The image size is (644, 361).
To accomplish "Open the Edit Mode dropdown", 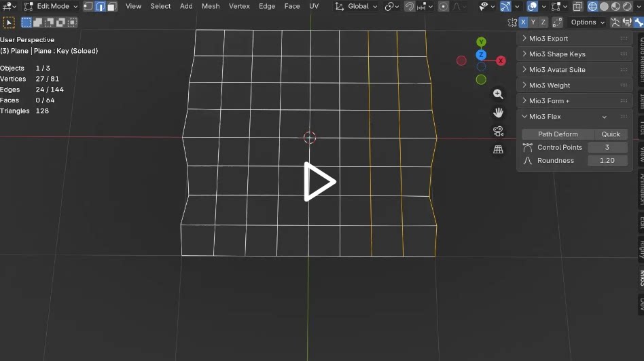I will click(50, 6).
